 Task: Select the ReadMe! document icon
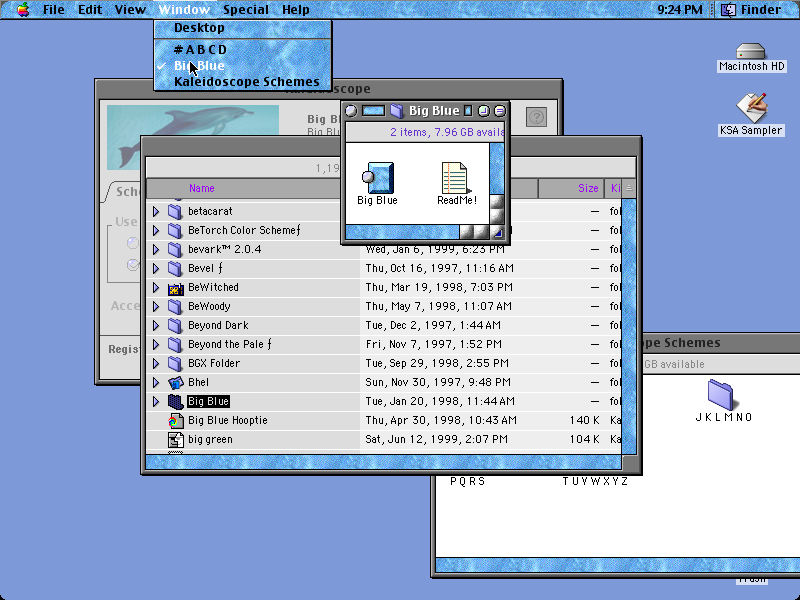(456, 178)
